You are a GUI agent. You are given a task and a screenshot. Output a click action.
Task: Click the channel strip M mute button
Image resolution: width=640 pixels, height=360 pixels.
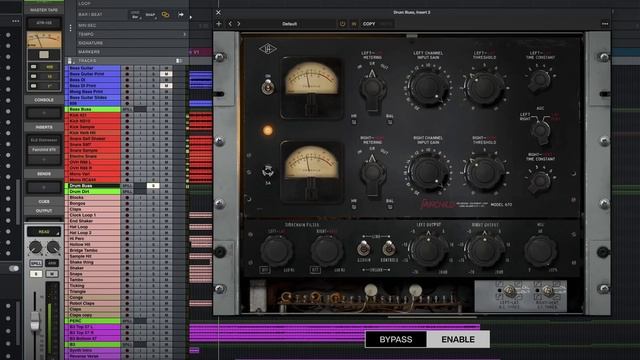52,274
